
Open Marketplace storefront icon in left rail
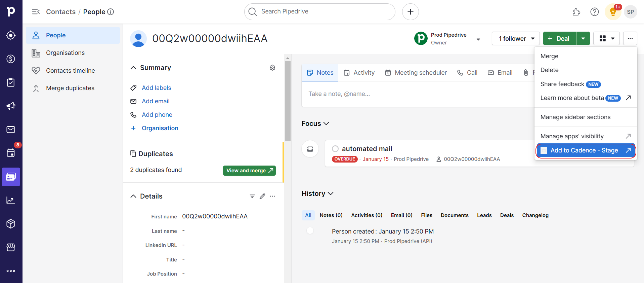click(11, 247)
